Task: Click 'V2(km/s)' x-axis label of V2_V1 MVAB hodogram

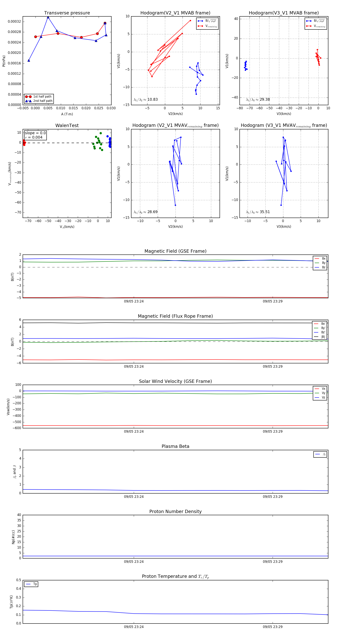Action: [175, 114]
